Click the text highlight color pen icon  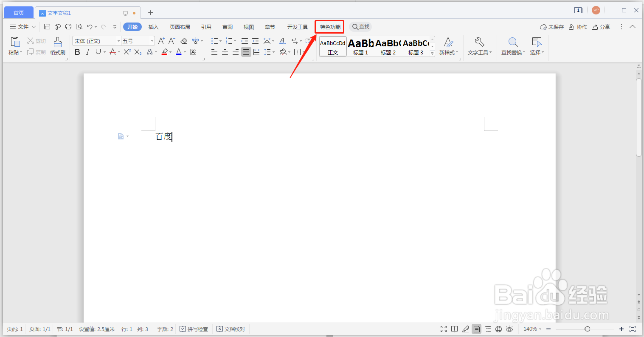[x=165, y=52]
